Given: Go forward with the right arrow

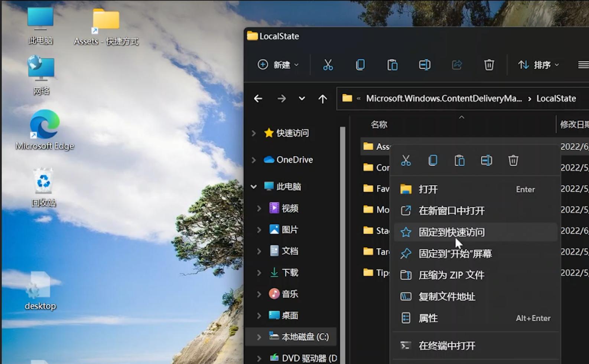Looking at the screenshot, I should click(x=282, y=99).
